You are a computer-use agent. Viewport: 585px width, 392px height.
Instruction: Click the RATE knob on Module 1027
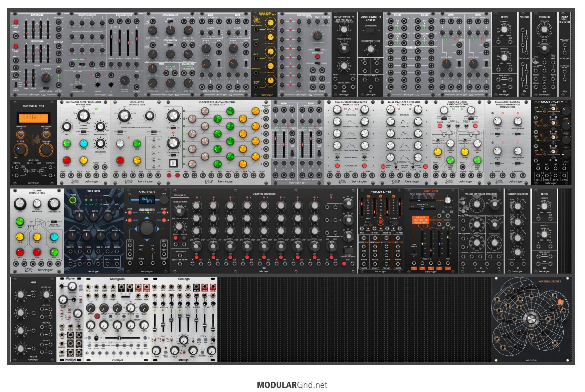coord(173,116)
